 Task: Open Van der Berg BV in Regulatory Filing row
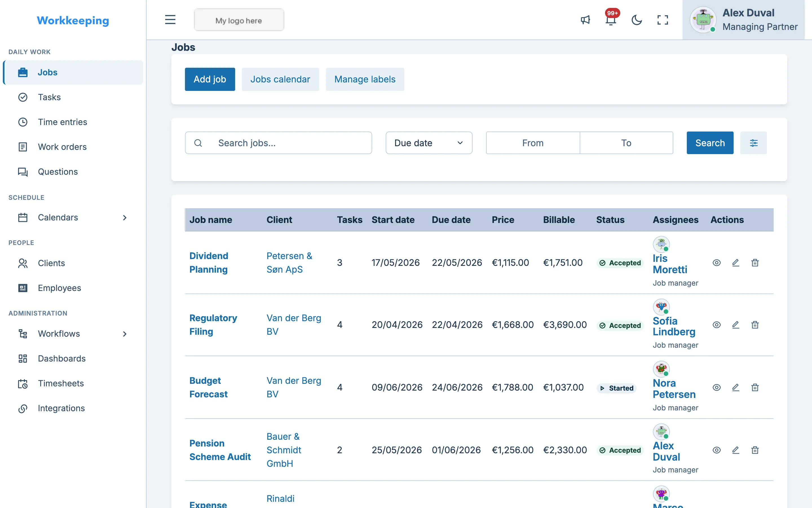pos(294,325)
